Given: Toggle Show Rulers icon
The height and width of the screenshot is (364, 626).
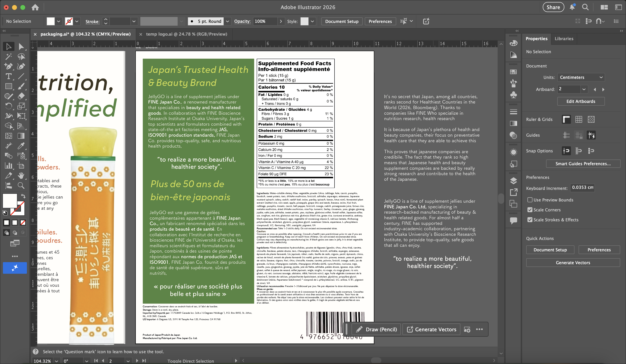Looking at the screenshot, I should pos(566,119).
